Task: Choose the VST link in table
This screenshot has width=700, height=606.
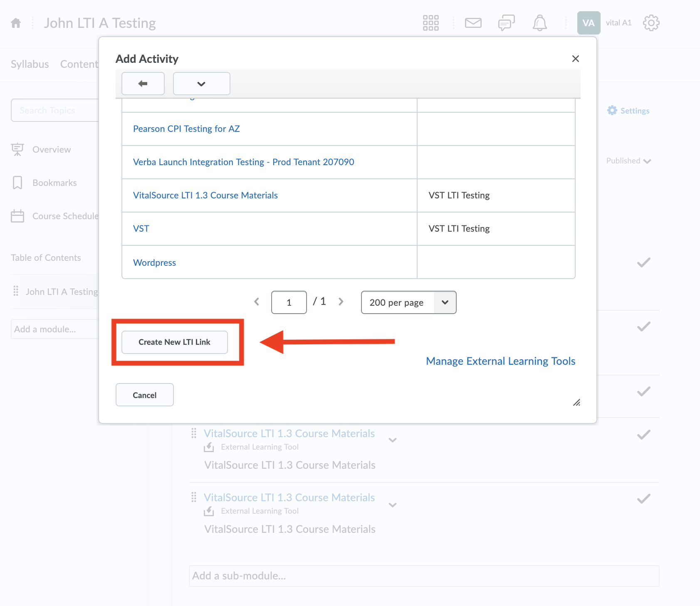Action: [141, 229]
